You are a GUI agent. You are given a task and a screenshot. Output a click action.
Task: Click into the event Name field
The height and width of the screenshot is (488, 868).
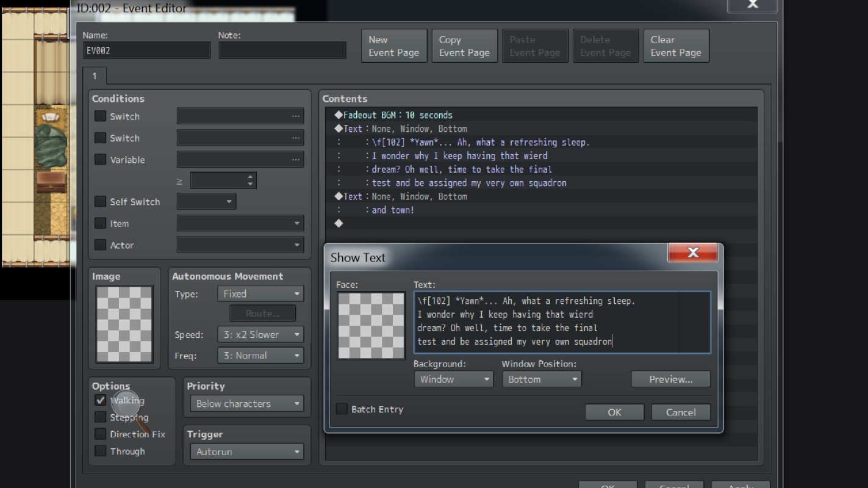(147, 51)
